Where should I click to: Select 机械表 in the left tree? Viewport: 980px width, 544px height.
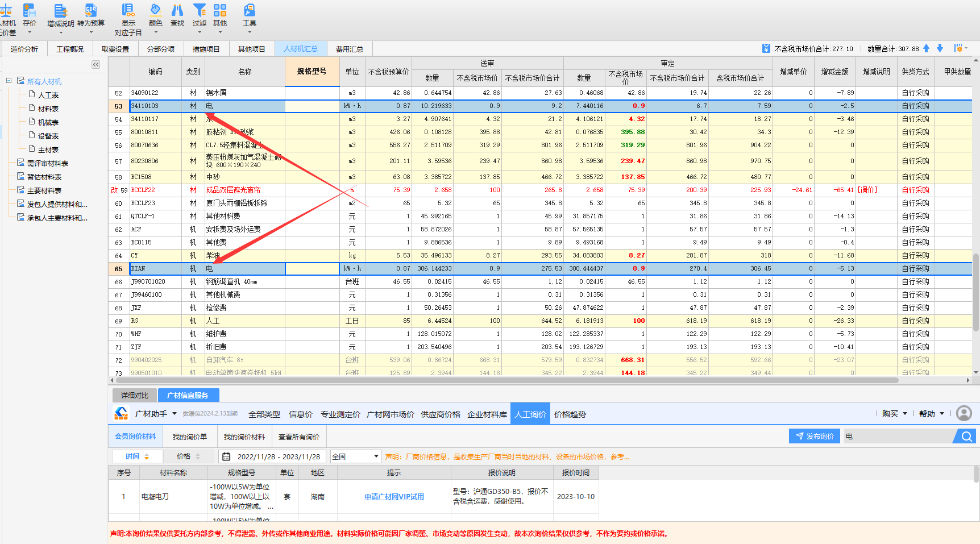pos(48,122)
